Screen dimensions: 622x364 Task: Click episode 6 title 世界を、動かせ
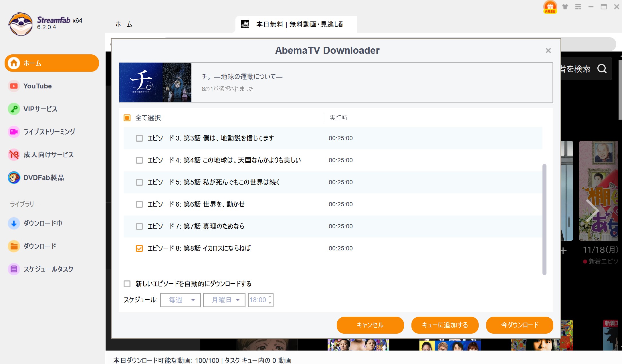[x=224, y=204]
